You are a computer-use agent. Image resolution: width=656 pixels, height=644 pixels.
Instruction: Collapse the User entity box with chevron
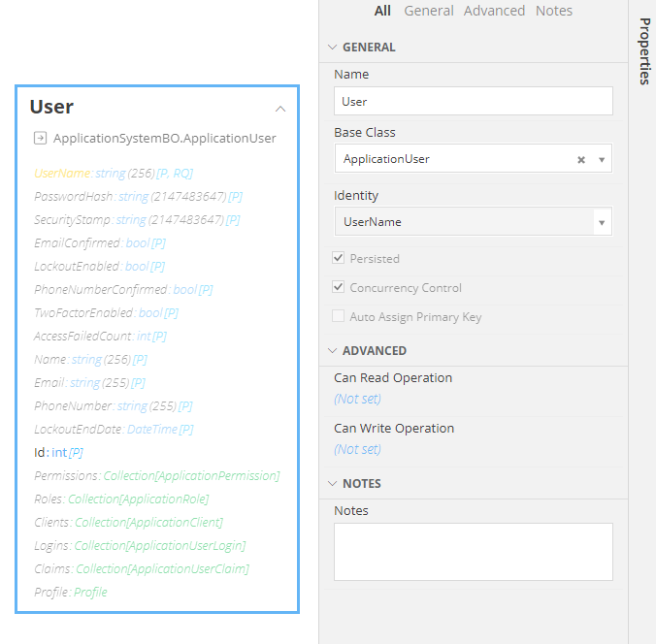tap(280, 109)
